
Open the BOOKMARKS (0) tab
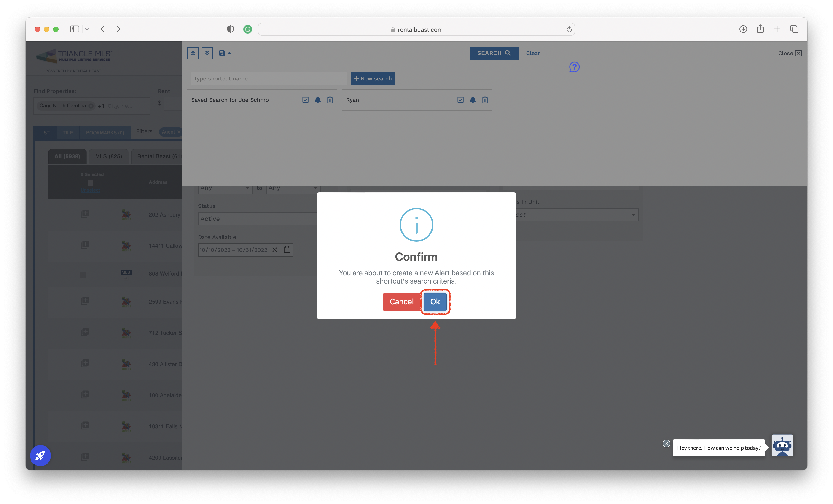click(105, 132)
